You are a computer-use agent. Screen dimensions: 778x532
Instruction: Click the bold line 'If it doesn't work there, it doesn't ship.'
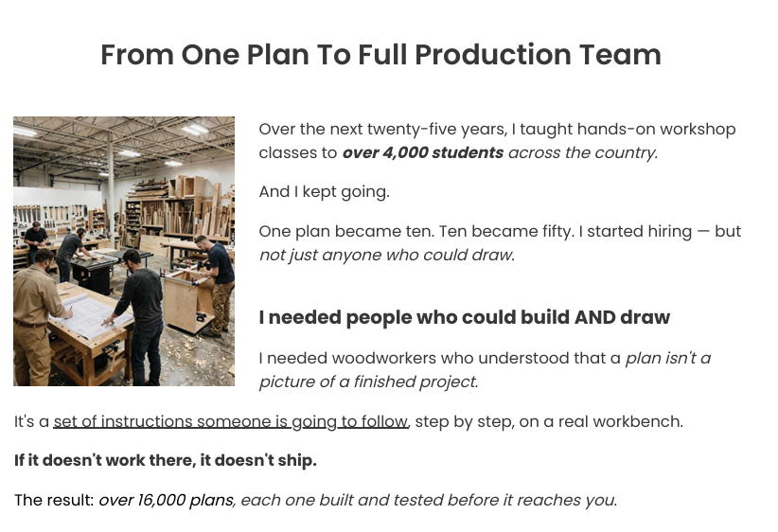click(x=166, y=460)
